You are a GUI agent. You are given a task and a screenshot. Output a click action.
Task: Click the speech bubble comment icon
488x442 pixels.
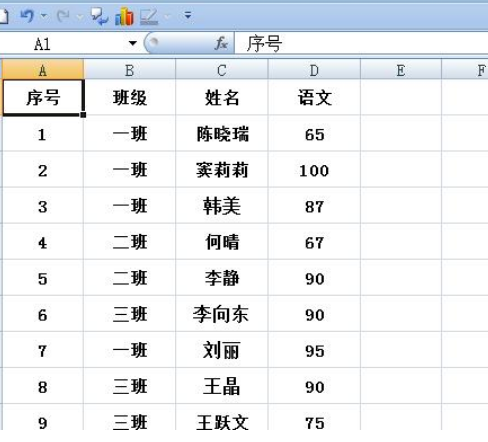coord(99,16)
